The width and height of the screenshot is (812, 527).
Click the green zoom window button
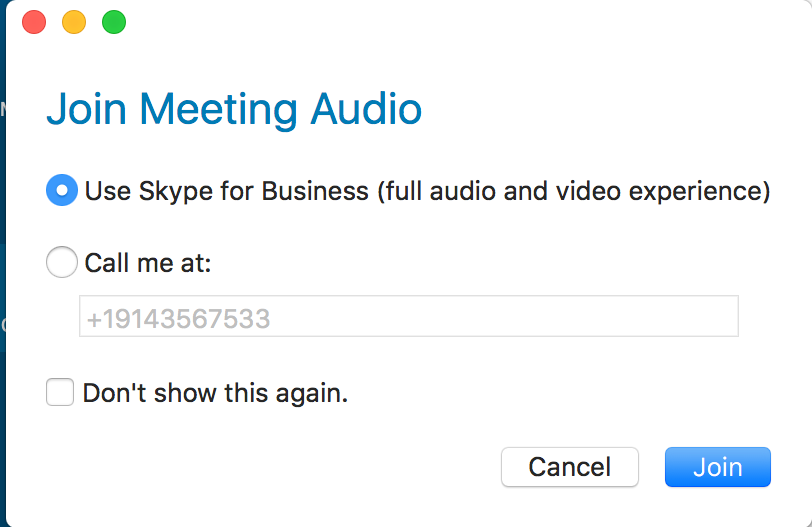pyautogui.click(x=114, y=21)
